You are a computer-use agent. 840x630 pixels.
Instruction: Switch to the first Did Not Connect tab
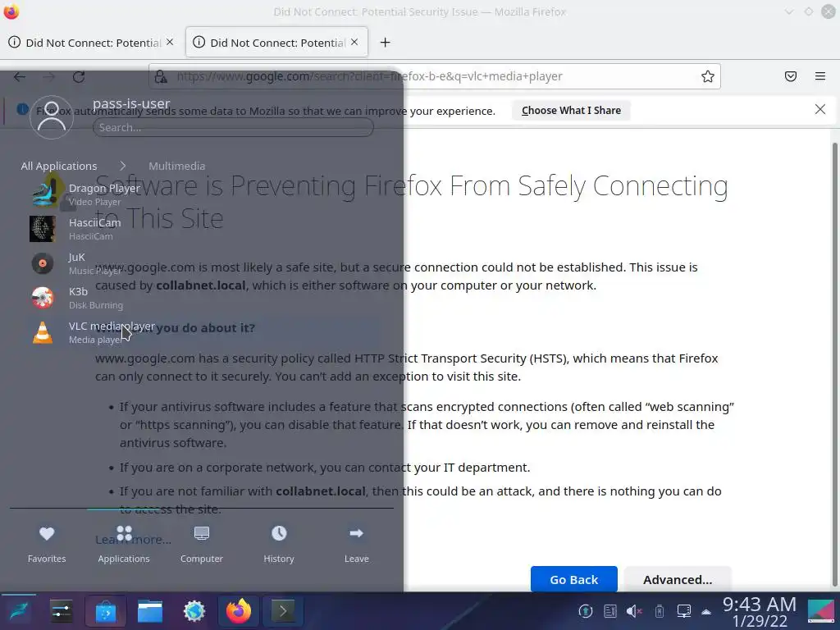click(92, 43)
